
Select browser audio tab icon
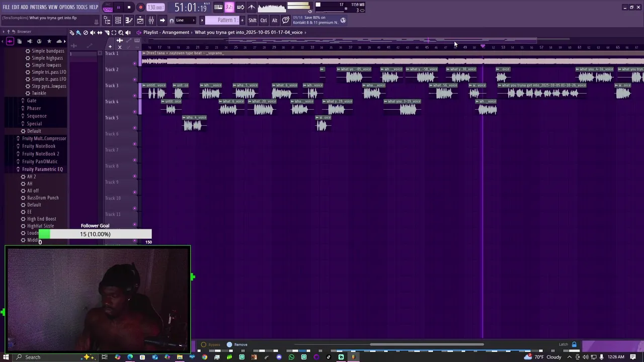(10, 41)
